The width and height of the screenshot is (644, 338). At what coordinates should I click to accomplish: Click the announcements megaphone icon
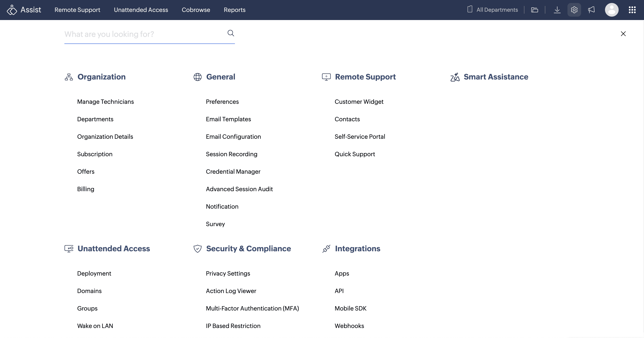tap(591, 10)
